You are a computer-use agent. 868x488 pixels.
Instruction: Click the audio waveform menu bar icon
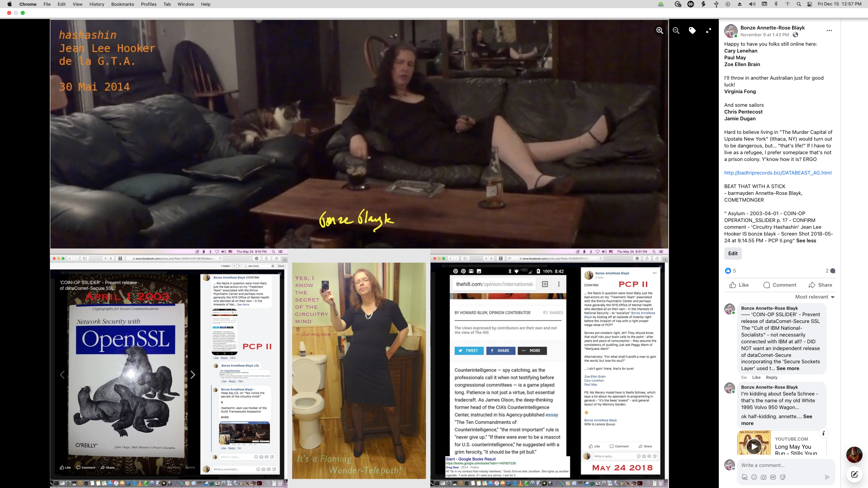pos(691,4)
